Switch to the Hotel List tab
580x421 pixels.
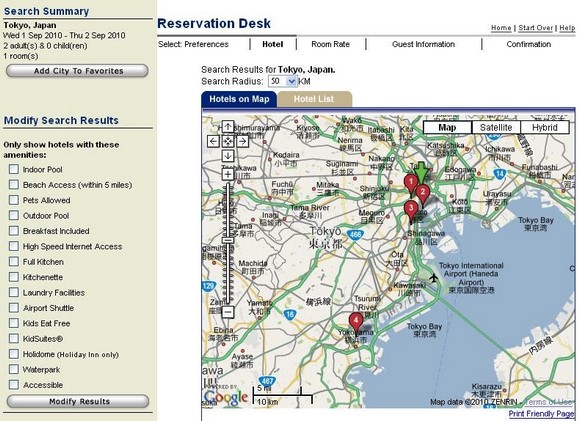pos(314,99)
